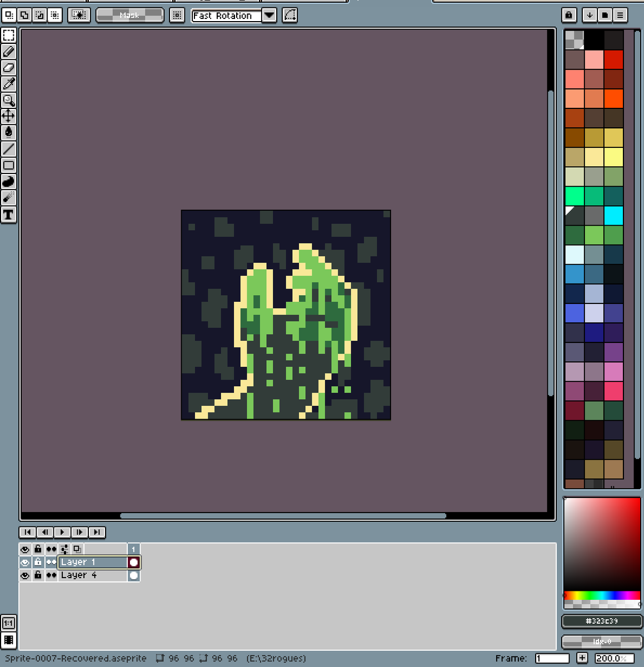Viewport: 644px width, 667px height.
Task: Toggle continuous cels for Layer 4
Action: [x=51, y=575]
